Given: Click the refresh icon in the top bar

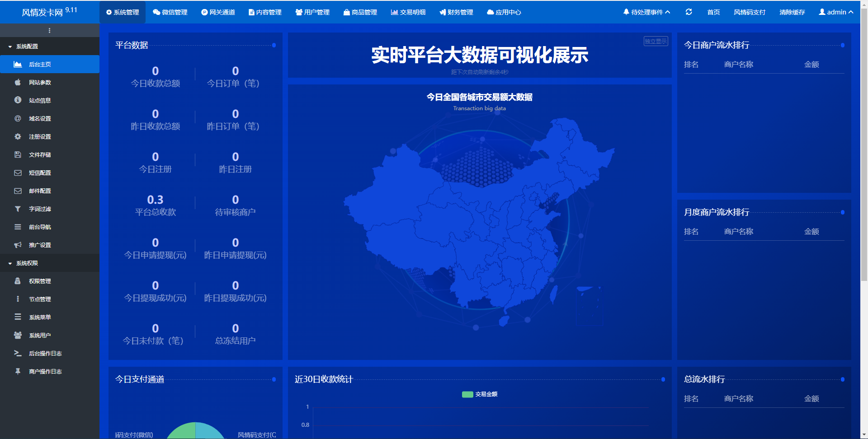Looking at the screenshot, I should 689,12.
